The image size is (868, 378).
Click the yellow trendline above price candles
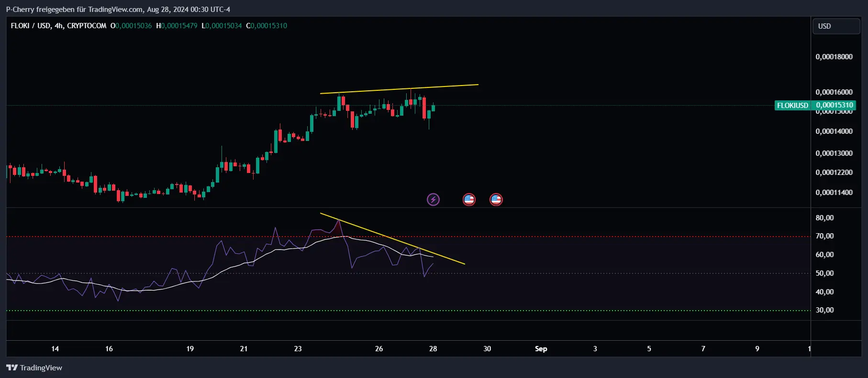pos(399,89)
